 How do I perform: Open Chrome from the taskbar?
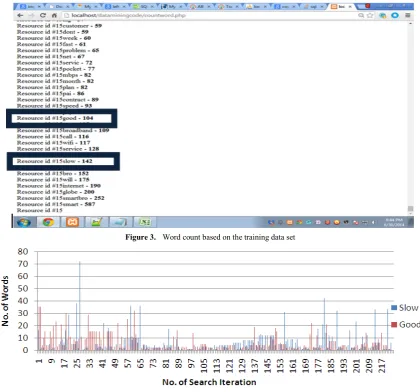click(48, 222)
